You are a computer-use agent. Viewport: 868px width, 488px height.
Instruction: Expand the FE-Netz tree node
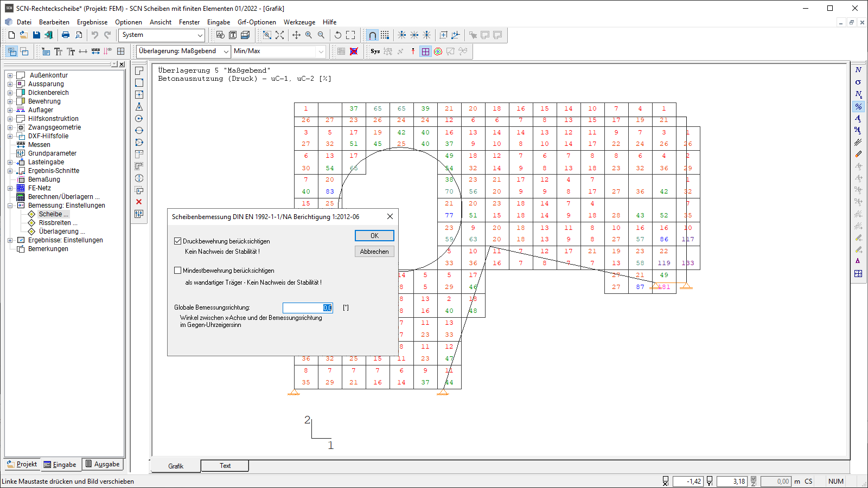click(10, 188)
